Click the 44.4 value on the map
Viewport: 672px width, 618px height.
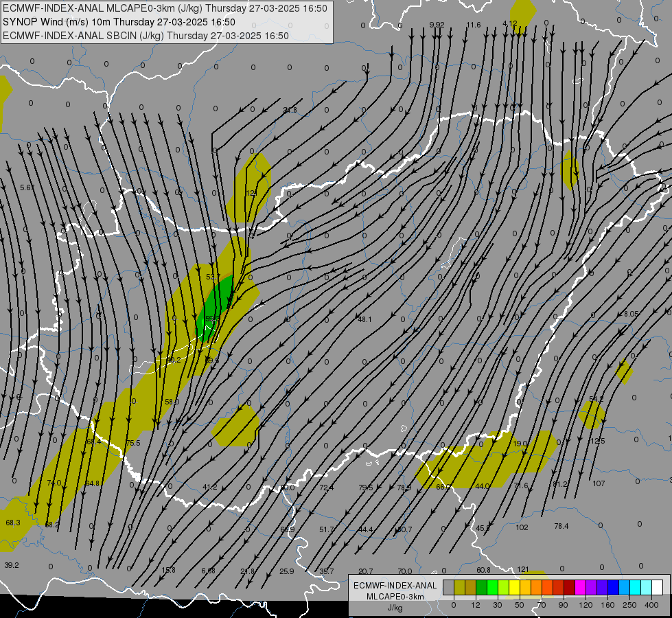(366, 529)
